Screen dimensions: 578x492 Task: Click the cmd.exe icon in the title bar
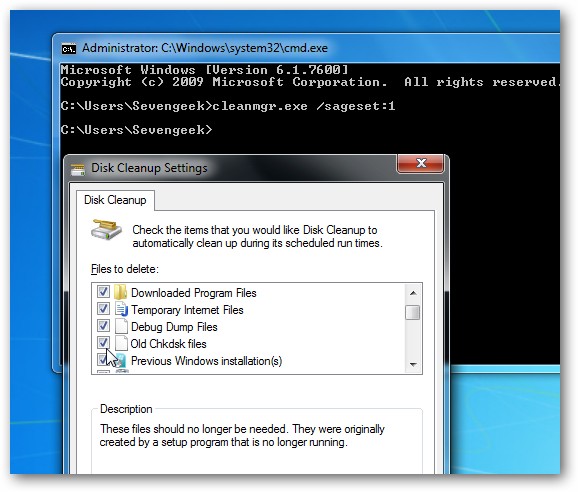click(x=69, y=49)
